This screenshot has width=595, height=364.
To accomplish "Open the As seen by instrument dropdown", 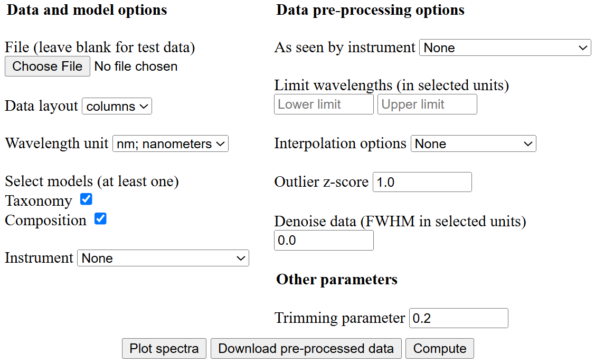I will click(505, 47).
